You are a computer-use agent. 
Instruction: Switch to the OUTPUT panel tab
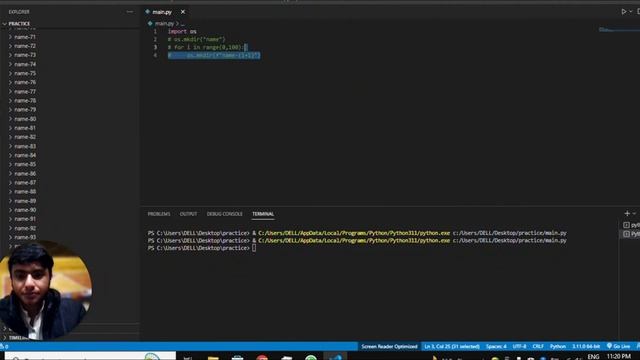[x=188, y=214]
